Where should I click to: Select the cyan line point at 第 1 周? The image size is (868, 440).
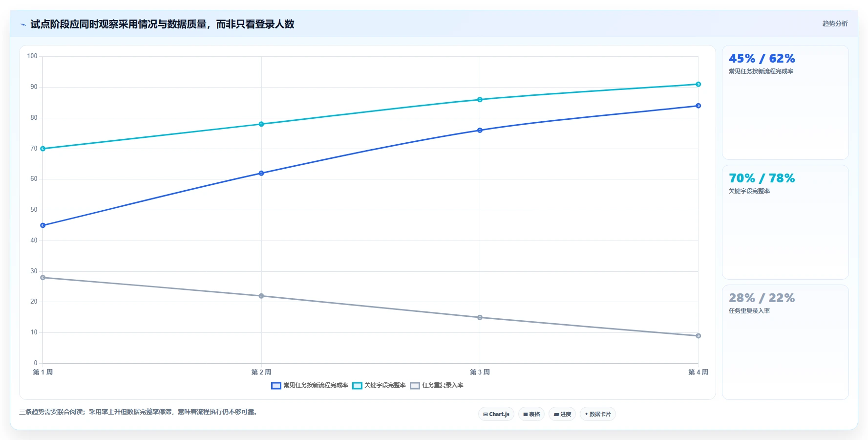[x=43, y=149]
